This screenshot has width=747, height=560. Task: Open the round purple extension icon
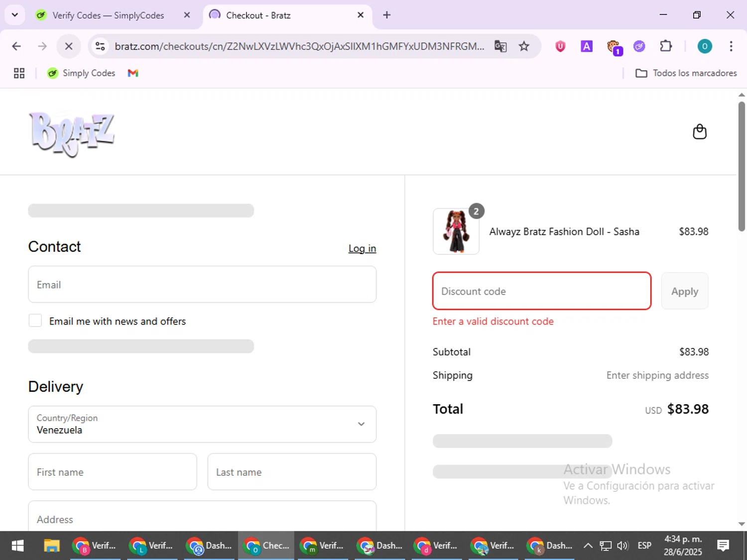point(639,46)
